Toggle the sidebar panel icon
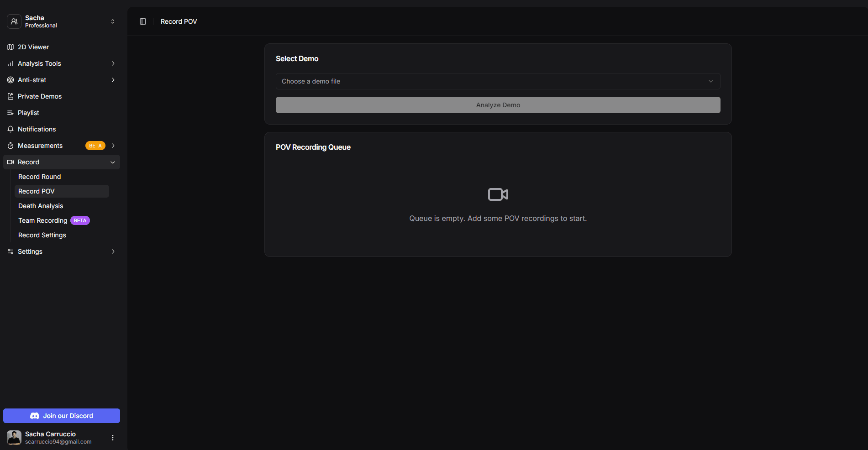The width and height of the screenshot is (868, 450). (143, 21)
